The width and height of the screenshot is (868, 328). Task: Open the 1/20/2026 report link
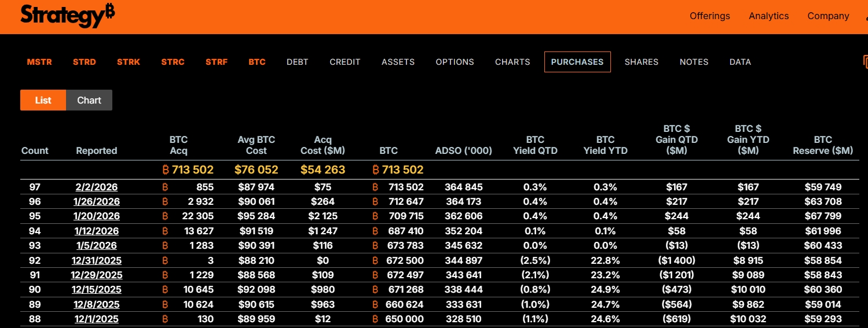coord(97,216)
